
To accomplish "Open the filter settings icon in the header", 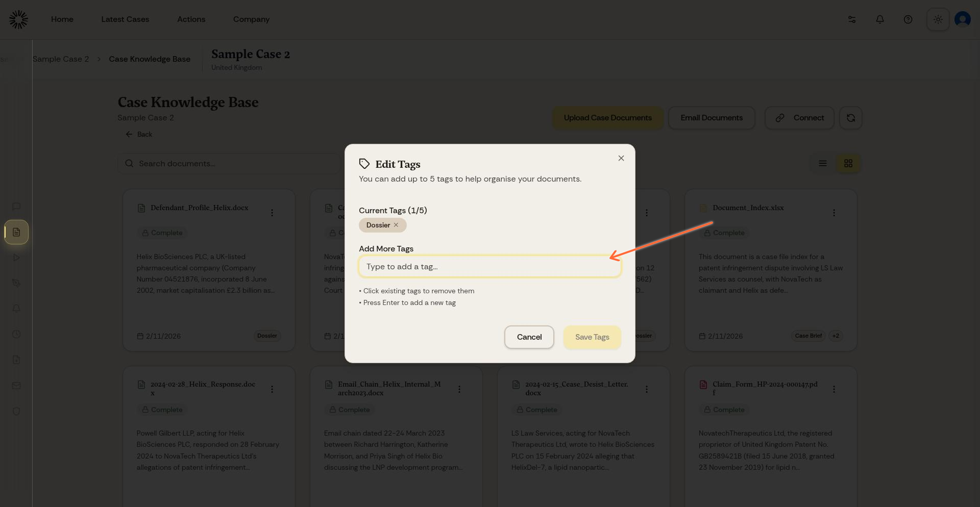I will pyautogui.click(x=851, y=19).
